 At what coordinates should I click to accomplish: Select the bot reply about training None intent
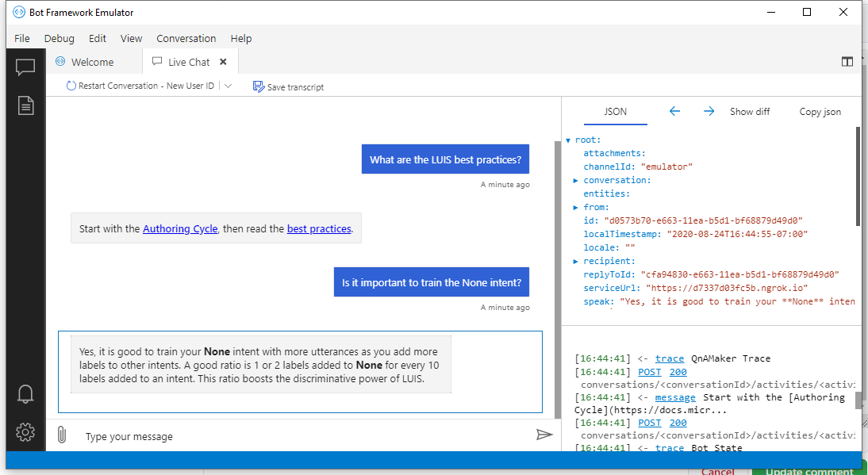tap(261, 365)
